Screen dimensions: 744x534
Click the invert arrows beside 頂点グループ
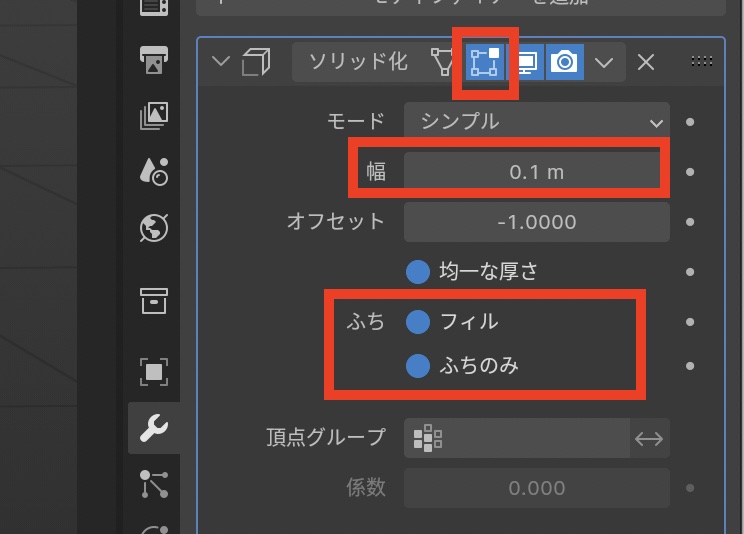point(650,437)
